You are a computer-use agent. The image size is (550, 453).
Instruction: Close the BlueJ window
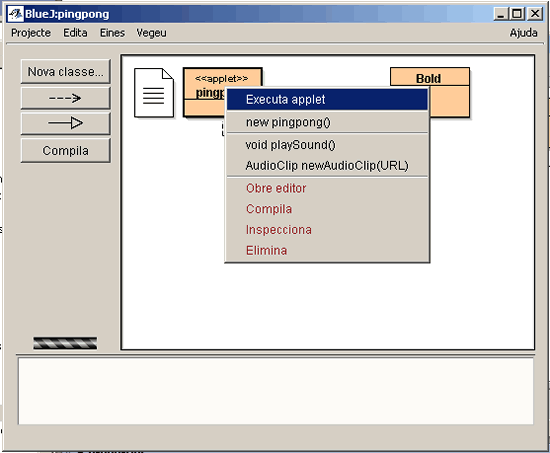tap(535, 14)
